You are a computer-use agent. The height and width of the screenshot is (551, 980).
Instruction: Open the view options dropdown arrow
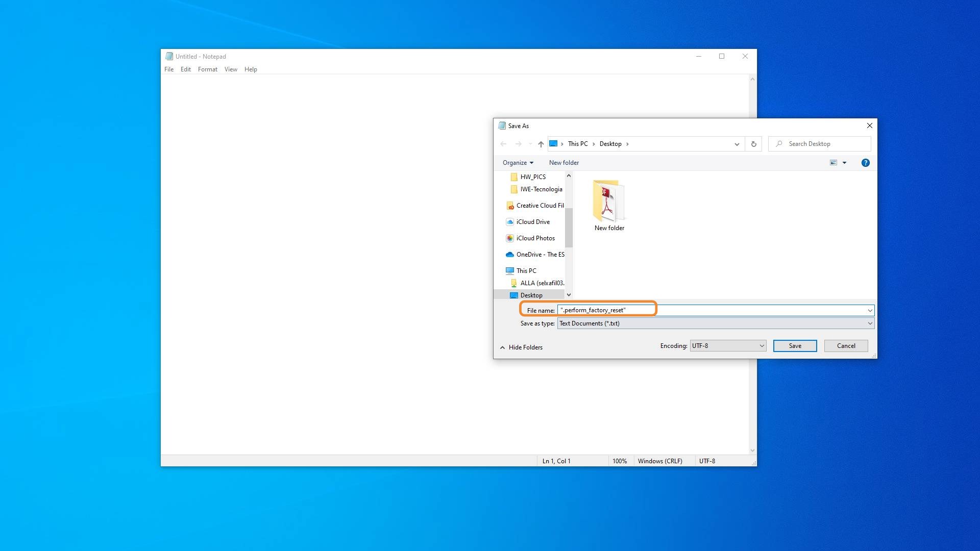pos(845,163)
